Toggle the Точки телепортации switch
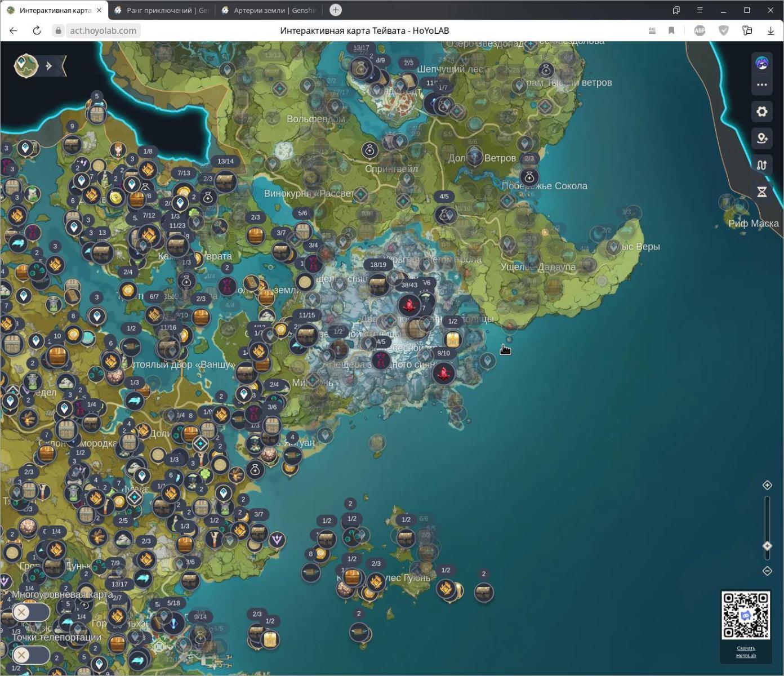 pos(31,655)
